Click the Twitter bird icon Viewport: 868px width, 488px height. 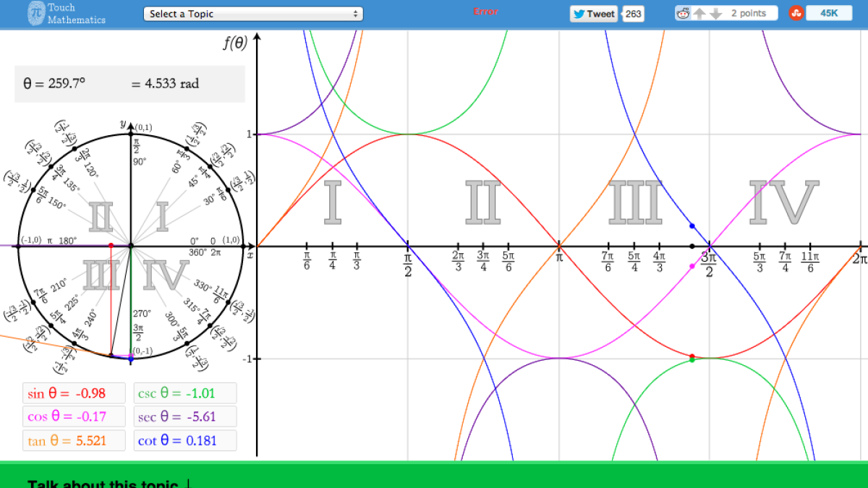point(579,13)
